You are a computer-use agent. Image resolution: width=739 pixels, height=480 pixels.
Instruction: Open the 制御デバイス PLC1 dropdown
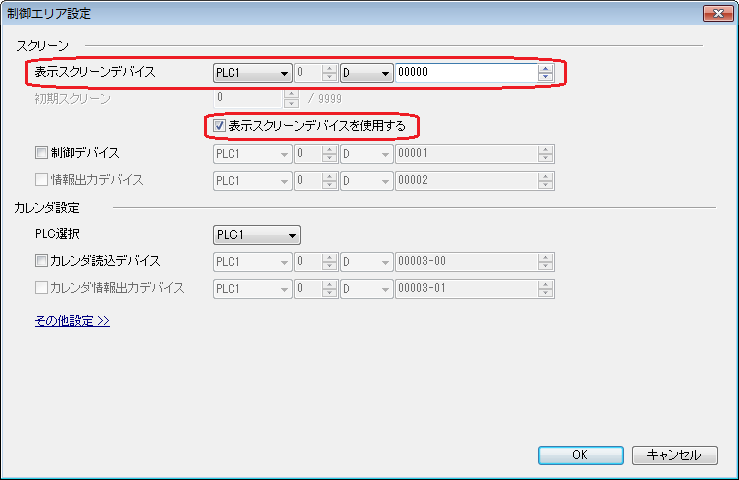tap(252, 154)
